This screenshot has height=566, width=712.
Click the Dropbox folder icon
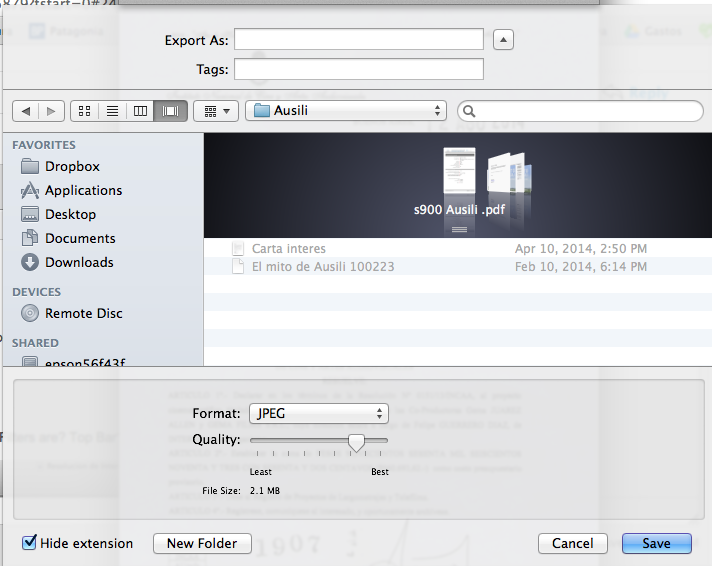click(x=30, y=166)
